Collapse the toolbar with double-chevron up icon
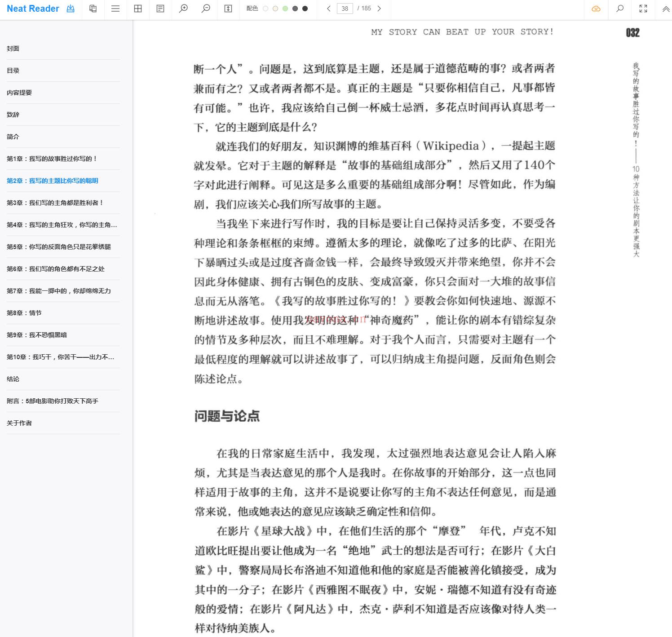 pyautogui.click(x=666, y=9)
